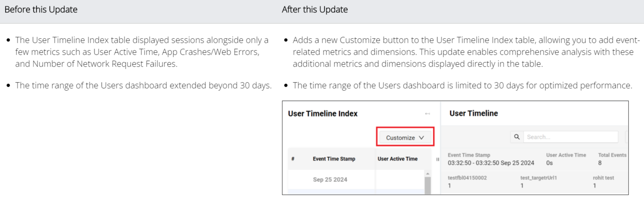Click the search magnifier icon
Screen dimensions: 644x202
pos(517,137)
